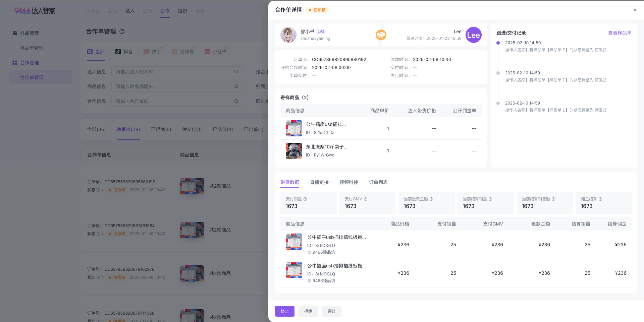The width and height of the screenshot is (644, 322).
Task: Click search icon in 商品信息 field
Action: click(236, 86)
